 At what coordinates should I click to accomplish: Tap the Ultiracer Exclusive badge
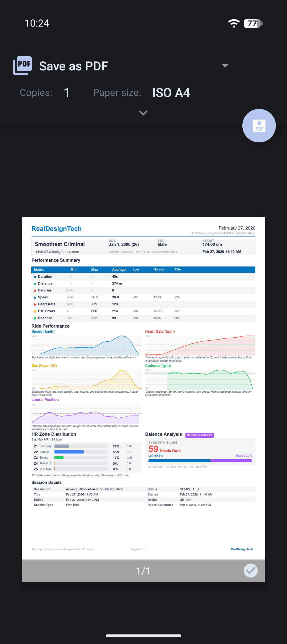(200, 435)
